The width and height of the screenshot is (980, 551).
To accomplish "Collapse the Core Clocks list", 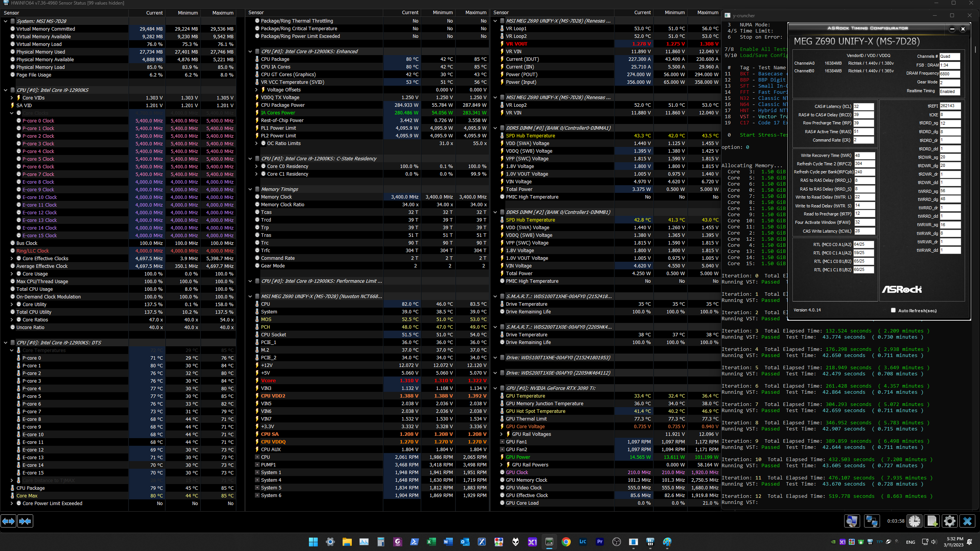I will [11, 113].
